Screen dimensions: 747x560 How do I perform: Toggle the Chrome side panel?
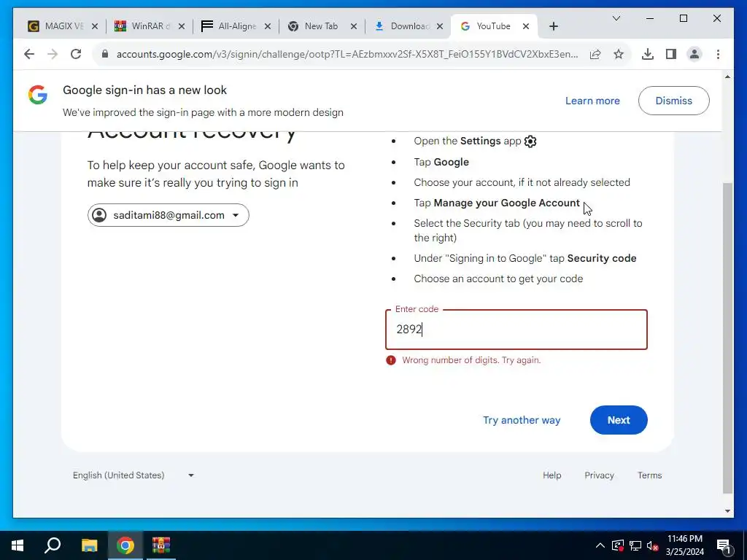(671, 54)
